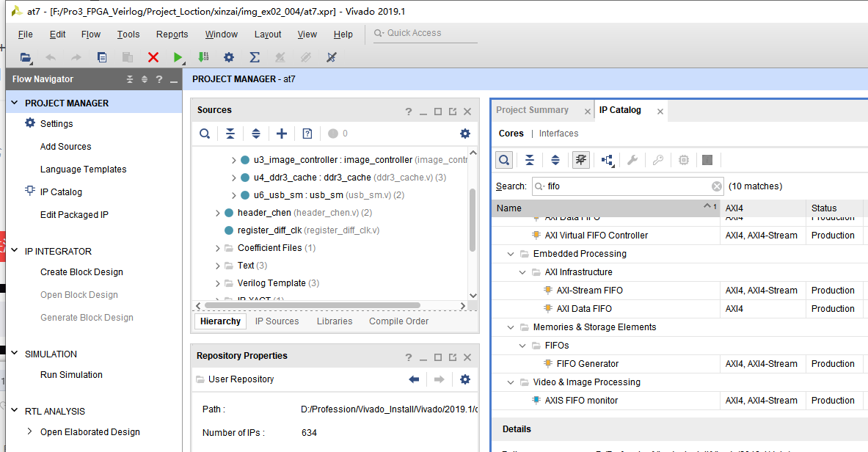Toggle IP Catalog group by taxonomy icon
The height and width of the screenshot is (452, 868).
click(x=580, y=160)
